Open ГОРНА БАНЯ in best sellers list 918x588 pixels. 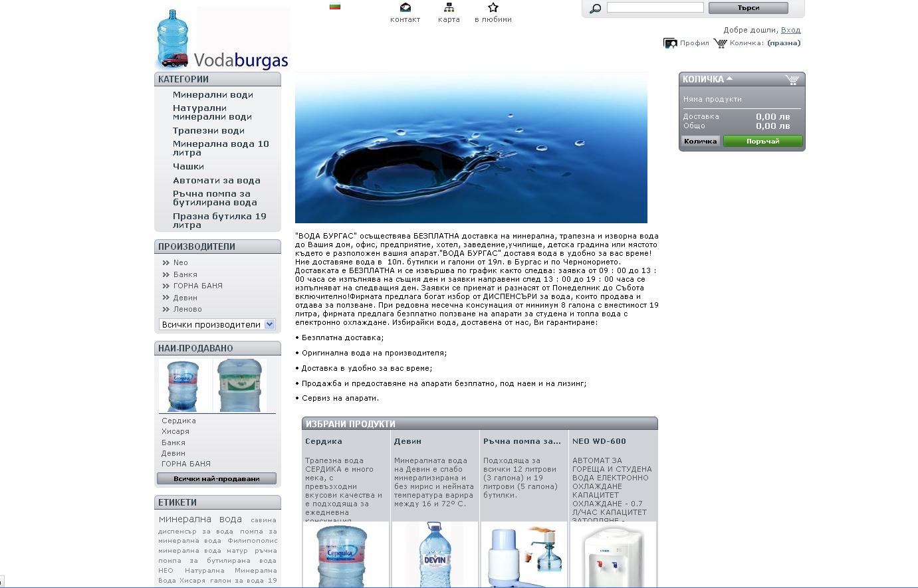click(x=186, y=464)
